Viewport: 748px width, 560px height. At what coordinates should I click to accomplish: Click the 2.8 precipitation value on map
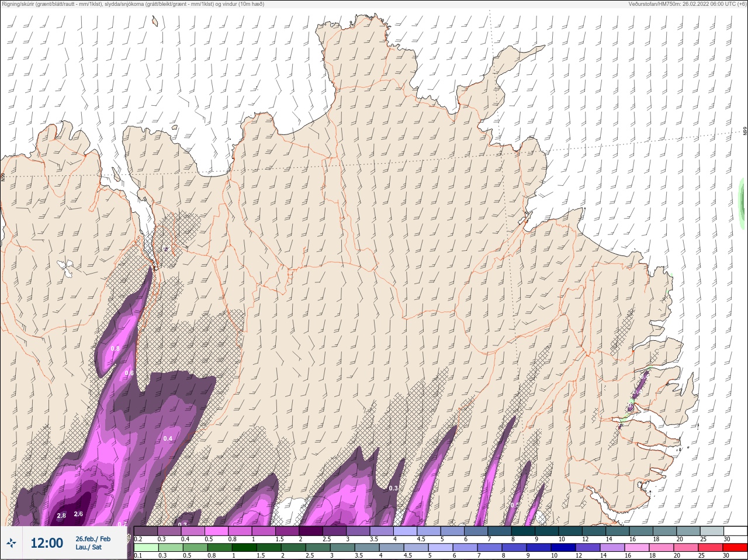click(x=61, y=516)
